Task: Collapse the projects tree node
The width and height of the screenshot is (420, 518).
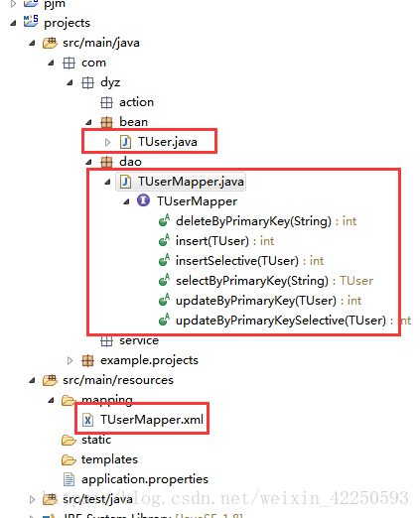Action: coord(13,23)
